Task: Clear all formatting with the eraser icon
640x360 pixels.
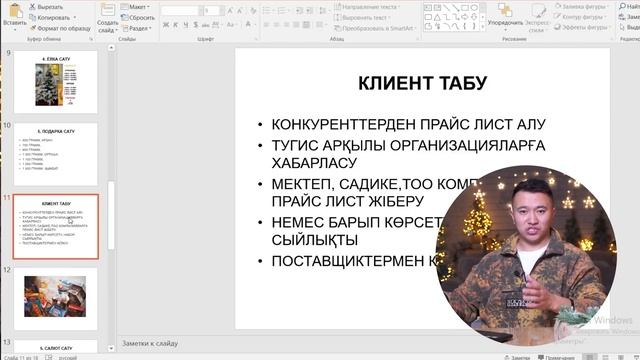Action: (253, 11)
